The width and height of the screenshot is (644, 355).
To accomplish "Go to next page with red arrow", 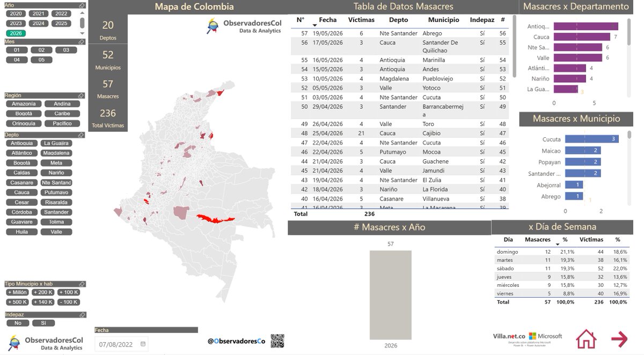I will (x=619, y=339).
